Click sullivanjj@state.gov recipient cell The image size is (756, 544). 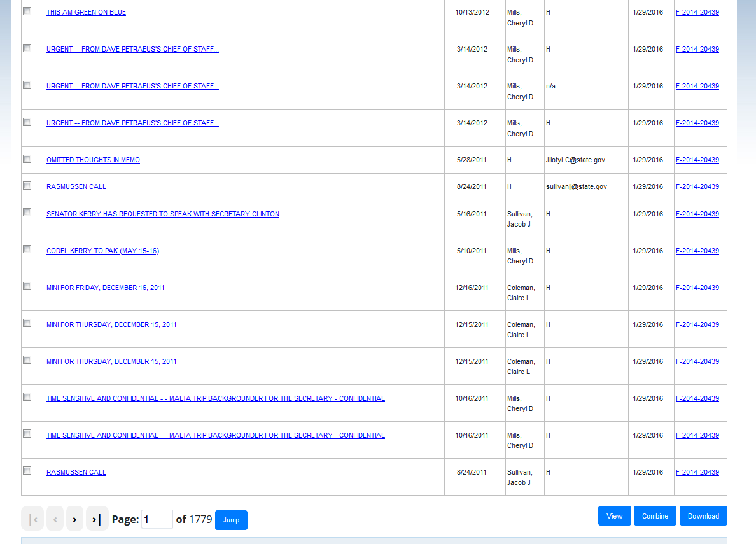click(x=576, y=186)
